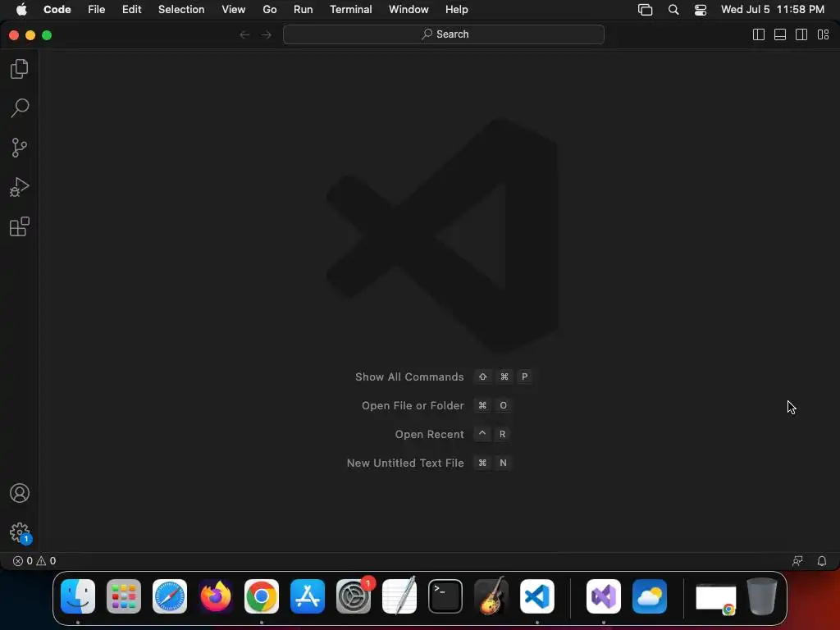Open the Accounts menu icon

point(20,493)
